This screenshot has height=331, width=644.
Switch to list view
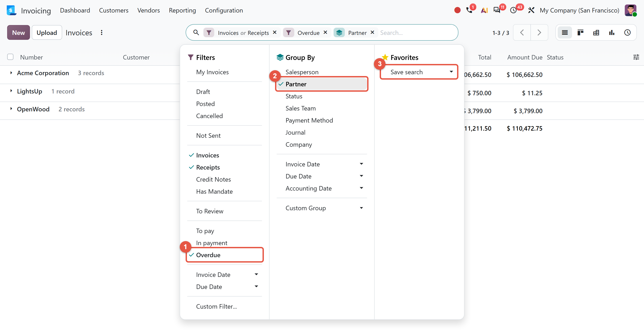pyautogui.click(x=565, y=32)
